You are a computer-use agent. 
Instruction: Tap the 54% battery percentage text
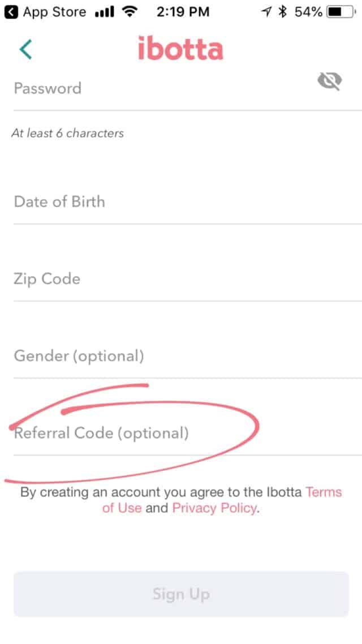(x=307, y=10)
